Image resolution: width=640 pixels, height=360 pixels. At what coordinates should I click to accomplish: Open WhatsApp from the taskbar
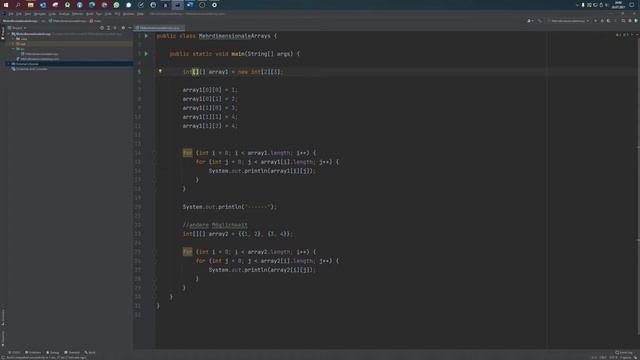pos(116,5)
